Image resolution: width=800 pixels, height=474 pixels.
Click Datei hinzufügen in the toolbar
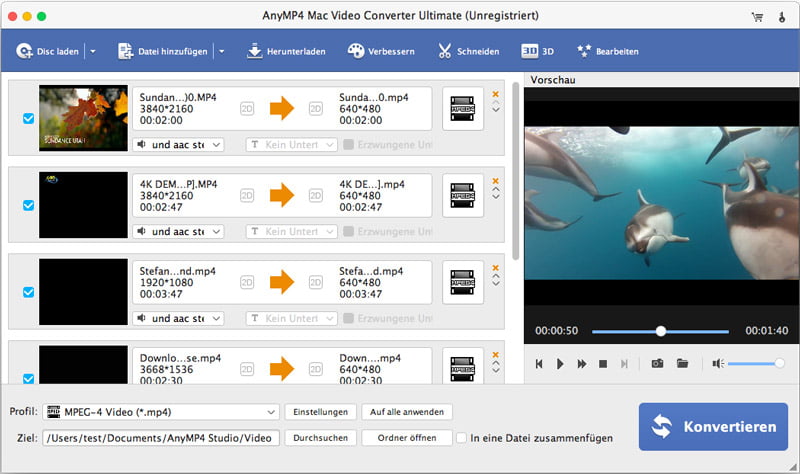click(x=162, y=51)
